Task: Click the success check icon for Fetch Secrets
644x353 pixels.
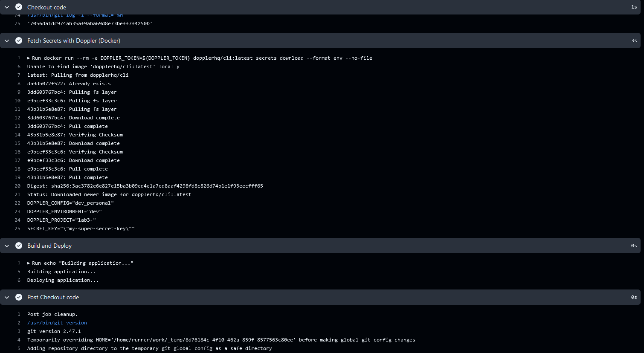Action: point(19,41)
